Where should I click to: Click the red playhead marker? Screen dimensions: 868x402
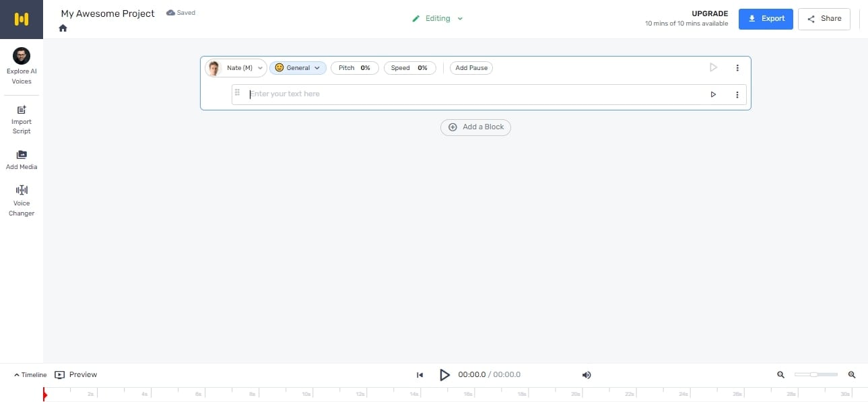click(x=44, y=395)
